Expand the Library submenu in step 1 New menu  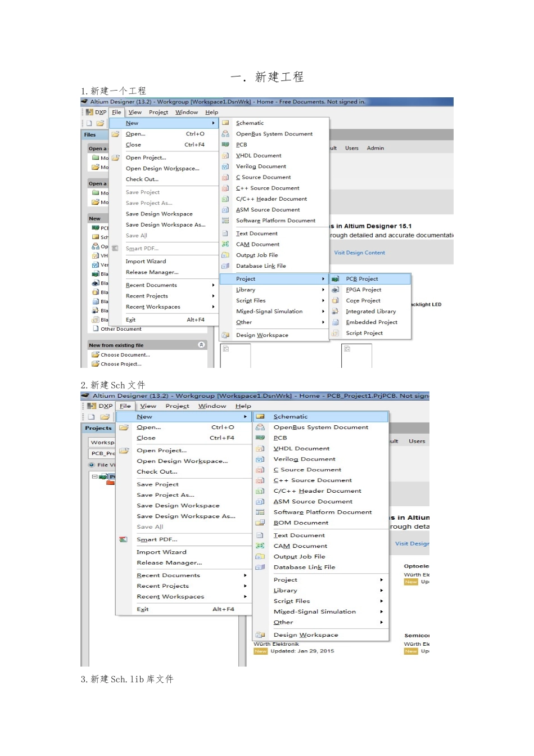click(323, 290)
